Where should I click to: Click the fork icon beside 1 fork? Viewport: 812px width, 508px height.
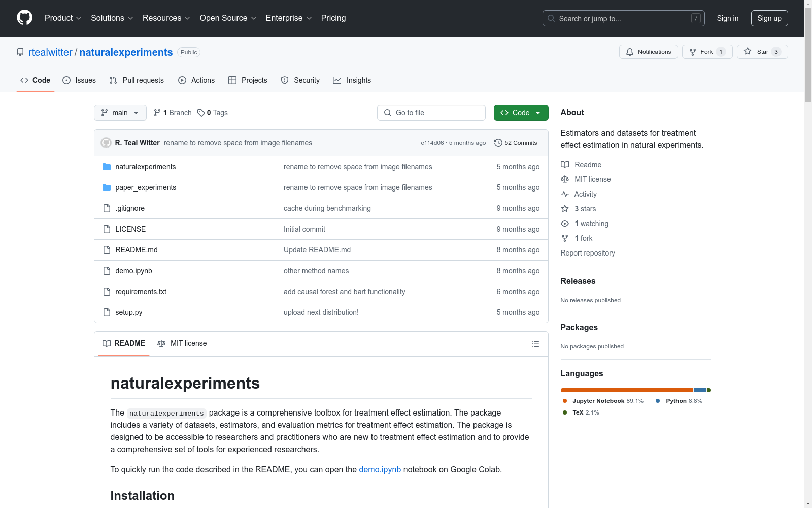[565, 238]
